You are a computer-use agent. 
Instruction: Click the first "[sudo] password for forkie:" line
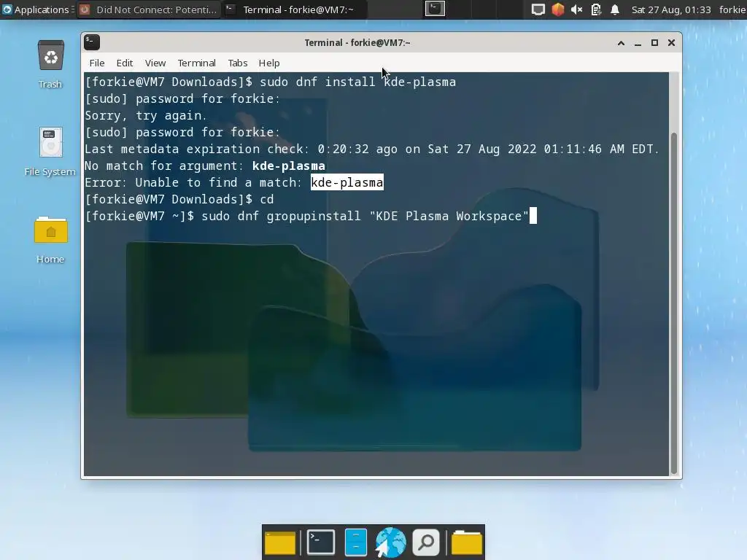(182, 98)
